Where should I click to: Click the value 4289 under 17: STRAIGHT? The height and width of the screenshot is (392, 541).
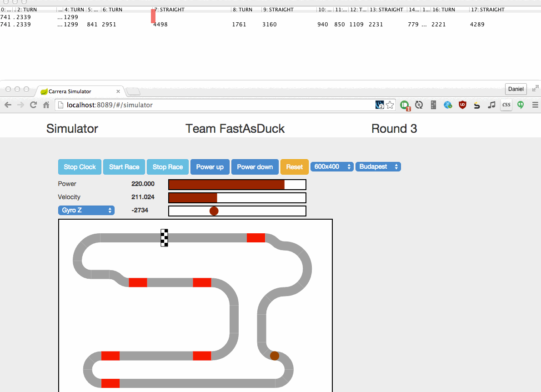click(x=477, y=25)
